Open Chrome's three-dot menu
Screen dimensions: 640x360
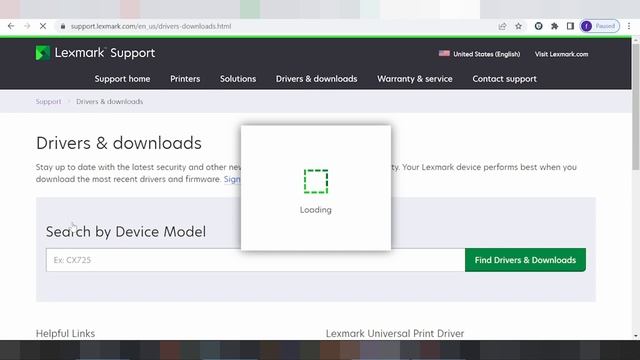point(629,26)
